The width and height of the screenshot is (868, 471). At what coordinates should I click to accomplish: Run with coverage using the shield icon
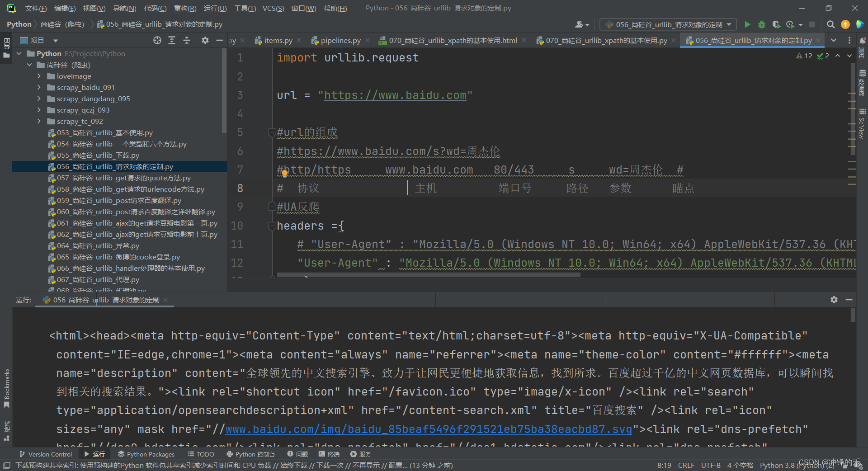pyautogui.click(x=777, y=24)
